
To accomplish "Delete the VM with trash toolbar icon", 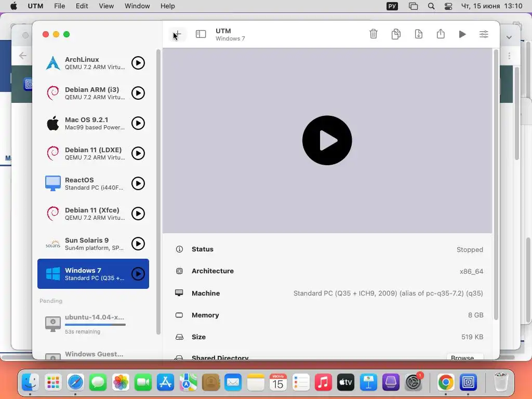I will point(373,34).
